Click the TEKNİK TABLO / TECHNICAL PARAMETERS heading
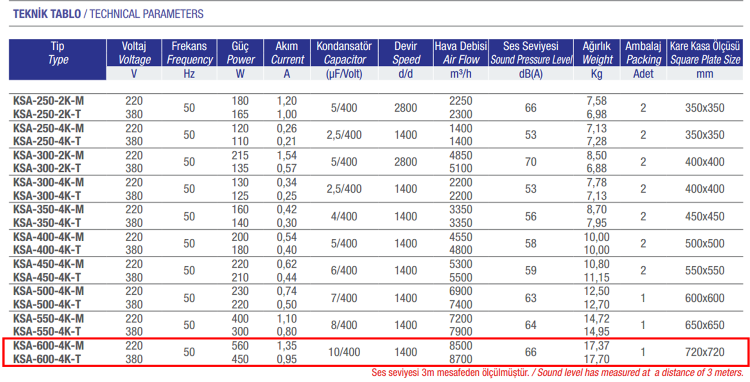The width and height of the screenshot is (750, 382). (x=108, y=14)
